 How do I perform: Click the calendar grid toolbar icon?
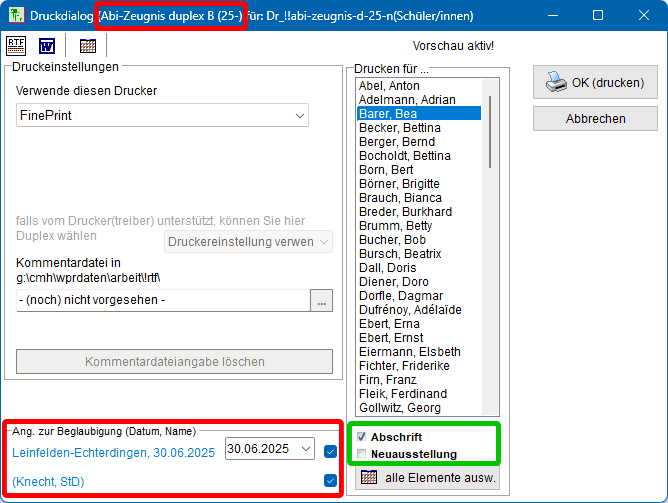pos(88,45)
